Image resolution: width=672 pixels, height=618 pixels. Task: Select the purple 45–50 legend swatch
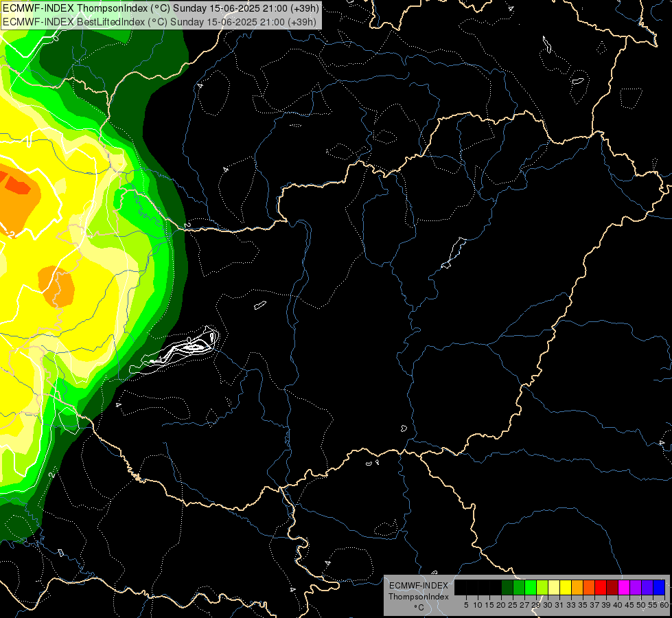click(636, 587)
